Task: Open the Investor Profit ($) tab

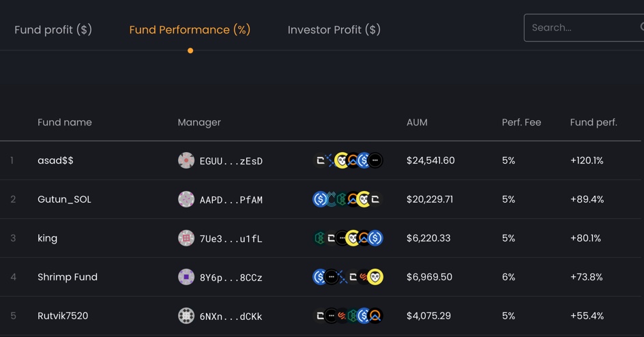Action: (334, 30)
